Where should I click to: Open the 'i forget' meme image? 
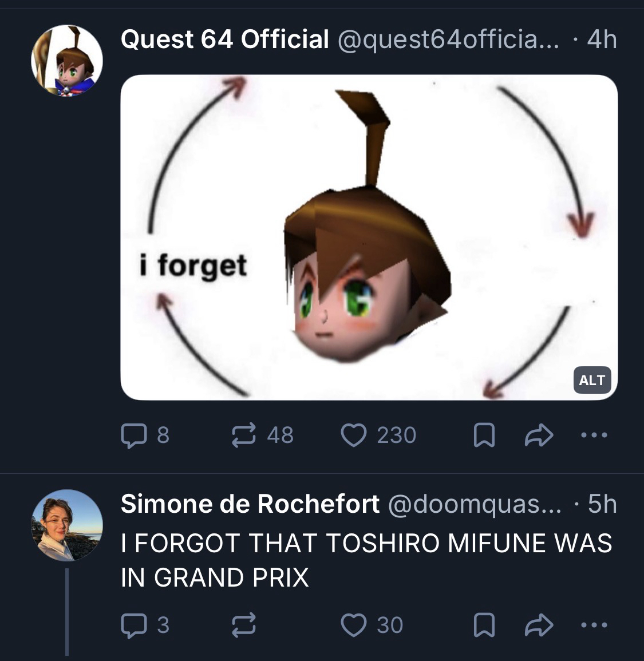(x=369, y=237)
